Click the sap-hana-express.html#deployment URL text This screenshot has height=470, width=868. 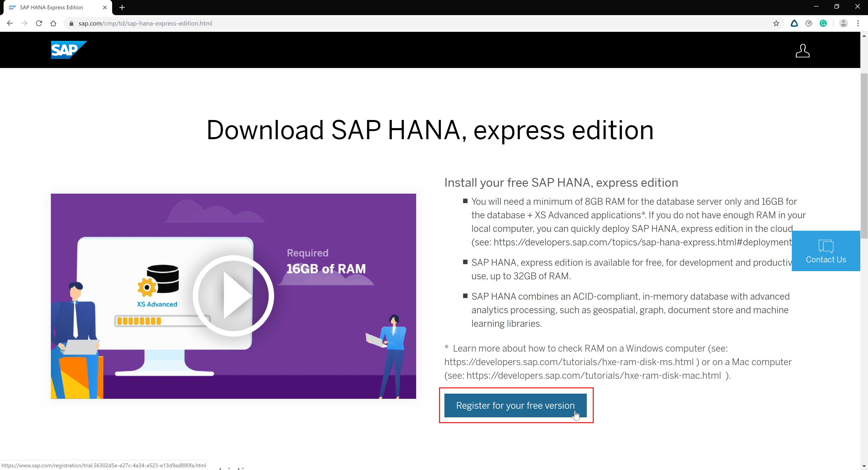[643, 242]
